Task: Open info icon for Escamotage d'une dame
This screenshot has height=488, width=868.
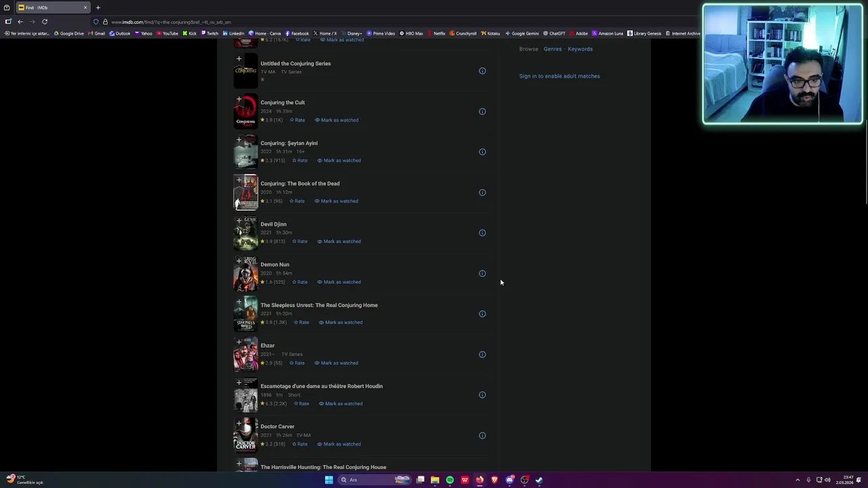Action: coord(482,395)
